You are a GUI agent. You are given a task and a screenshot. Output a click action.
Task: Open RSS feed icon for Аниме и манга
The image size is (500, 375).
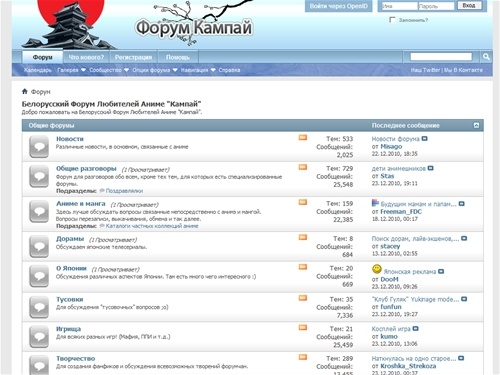pos(303,202)
